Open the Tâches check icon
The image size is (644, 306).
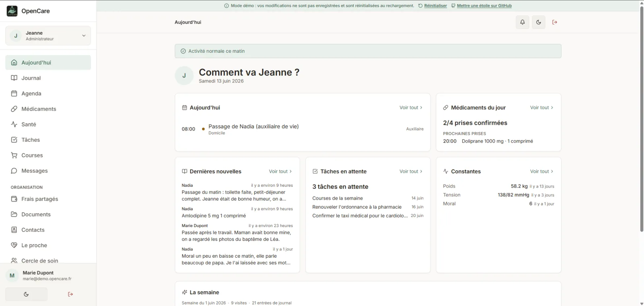tap(14, 140)
